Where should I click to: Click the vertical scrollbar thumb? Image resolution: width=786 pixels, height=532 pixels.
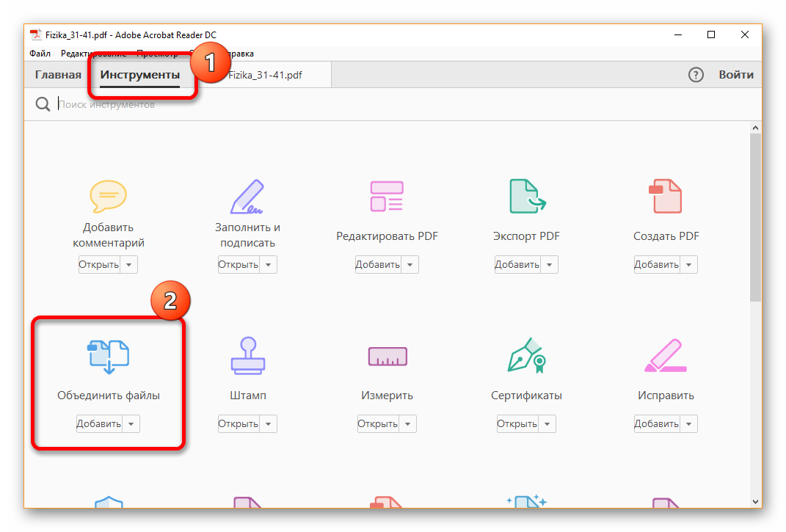coord(755,217)
